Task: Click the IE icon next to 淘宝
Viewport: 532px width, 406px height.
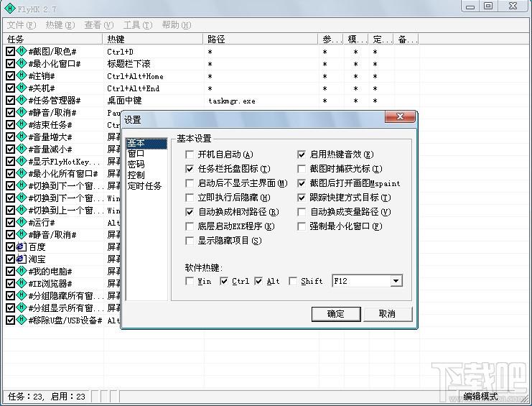Action: pos(22,259)
